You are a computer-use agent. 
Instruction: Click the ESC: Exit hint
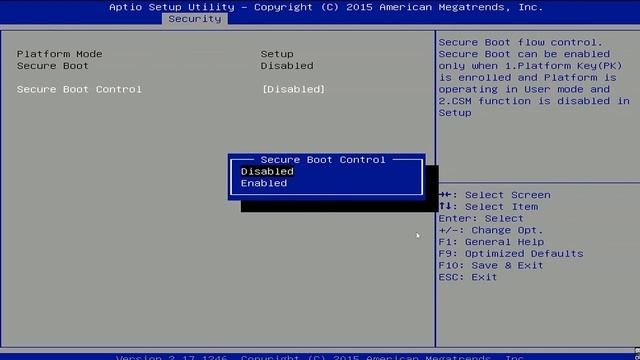point(468,278)
